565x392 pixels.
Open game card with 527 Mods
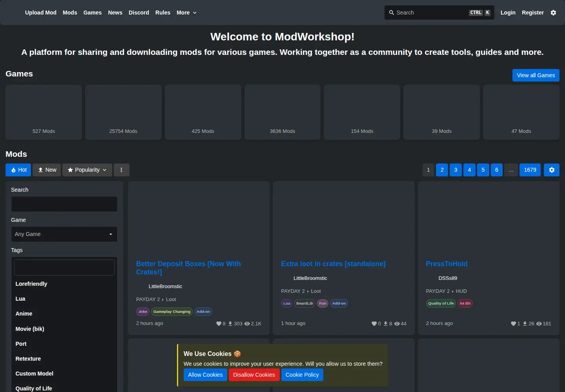pos(44,112)
